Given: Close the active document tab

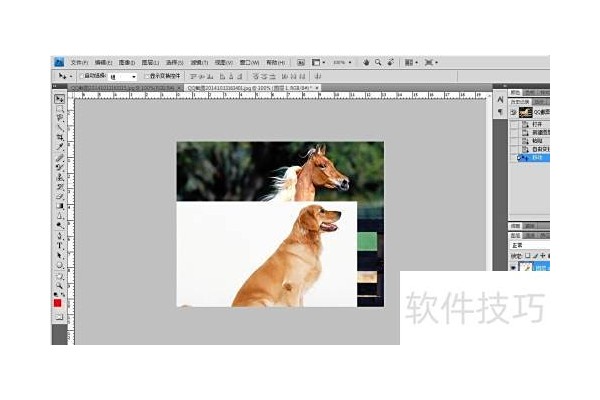Looking at the screenshot, I should pos(317,88).
